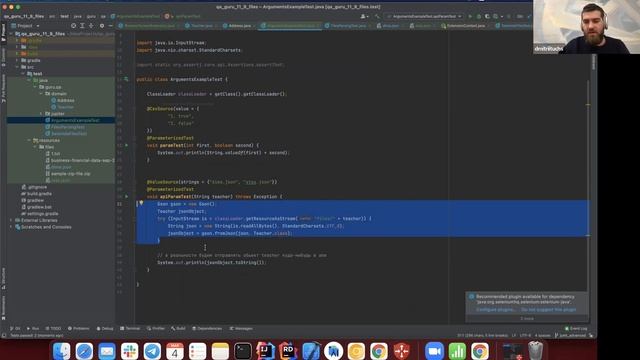Open the Event Log in status bar
Image resolution: width=640 pixels, height=360 pixels.
pyautogui.click(x=576, y=328)
